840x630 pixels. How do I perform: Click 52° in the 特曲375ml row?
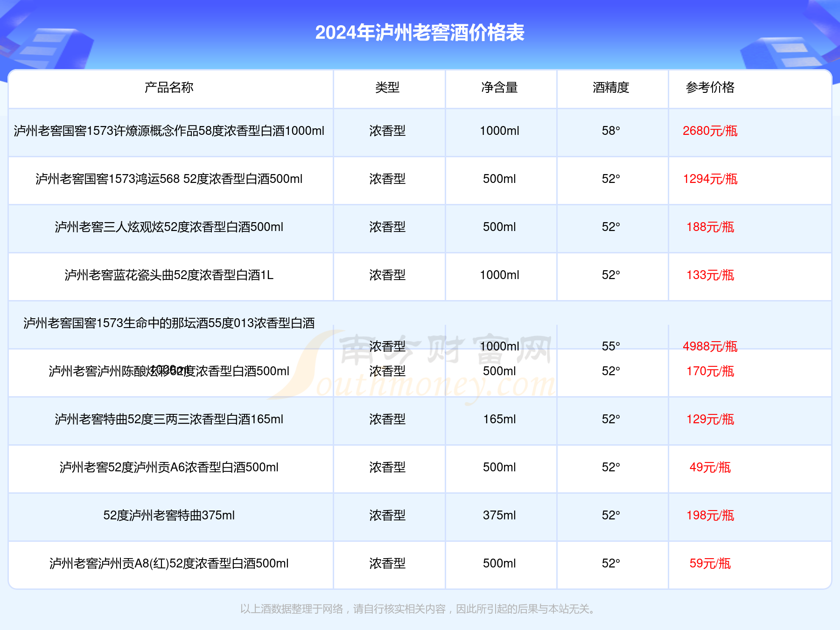click(611, 515)
